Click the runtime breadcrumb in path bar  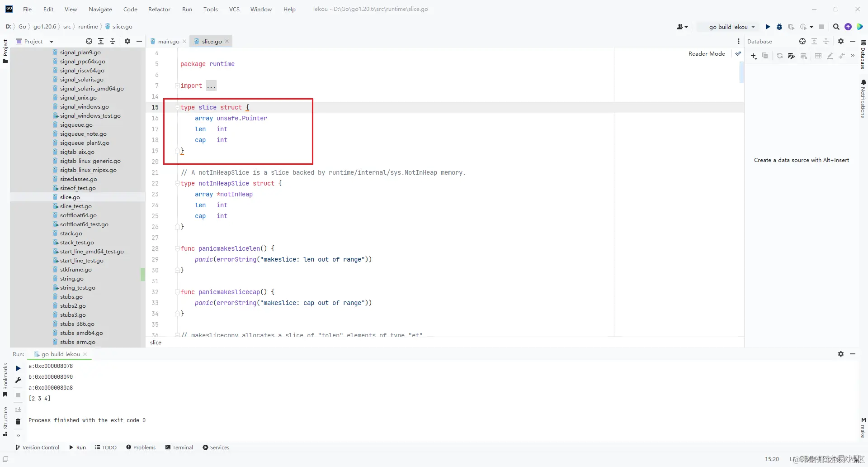coord(88,27)
